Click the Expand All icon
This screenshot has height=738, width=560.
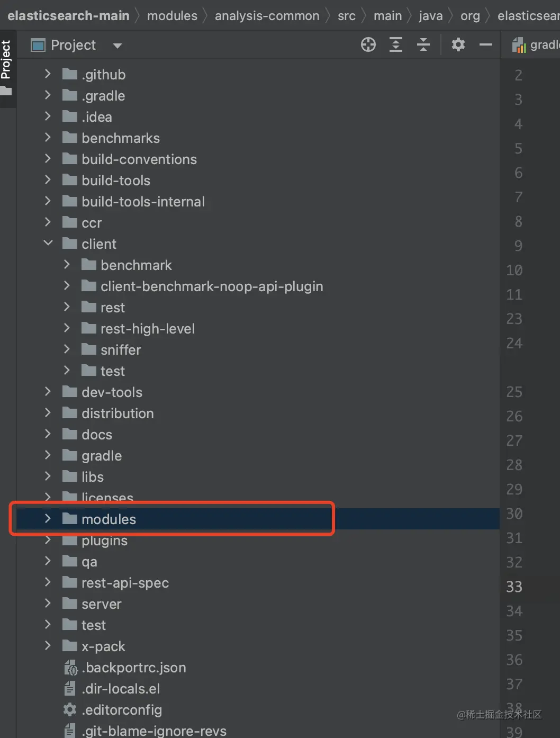[395, 44]
